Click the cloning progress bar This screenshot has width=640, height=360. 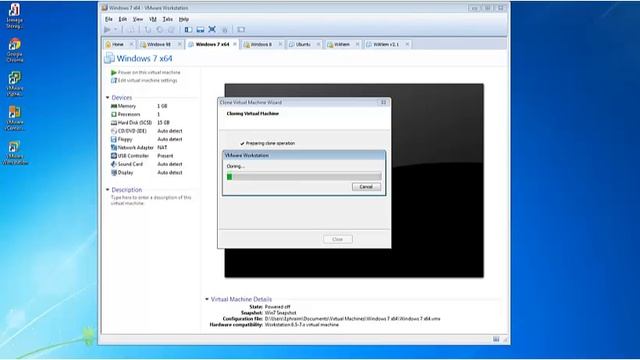click(304, 176)
